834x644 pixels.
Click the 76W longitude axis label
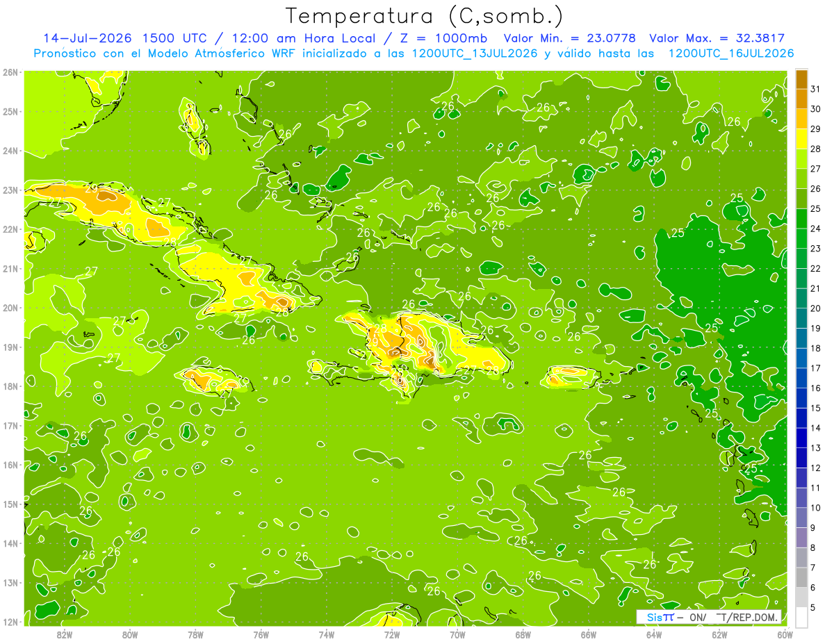click(261, 634)
